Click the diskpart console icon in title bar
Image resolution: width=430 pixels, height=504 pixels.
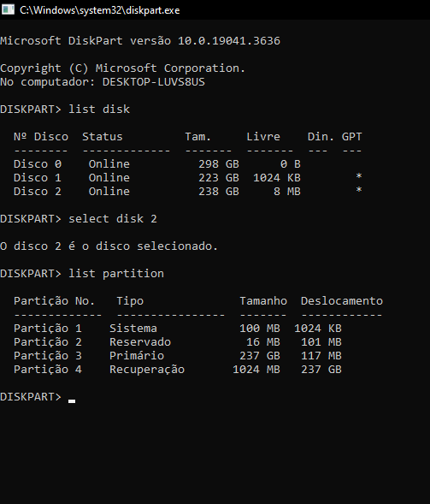tap(8, 9)
